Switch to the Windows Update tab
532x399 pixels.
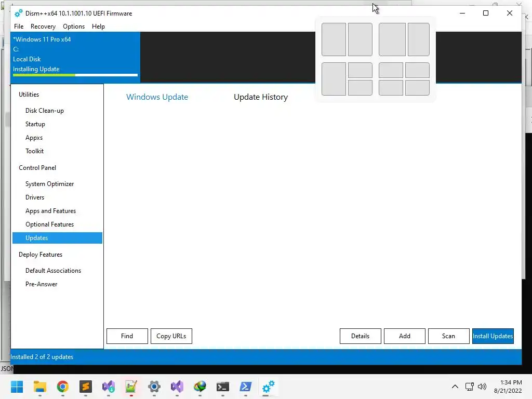tap(157, 97)
